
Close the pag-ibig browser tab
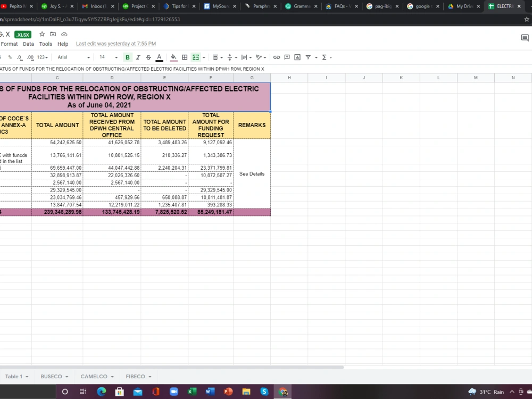click(397, 6)
